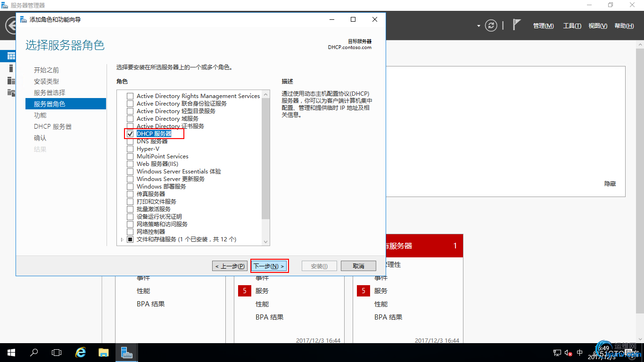The width and height of the screenshot is (644, 362).
Task: Click the 下一步(N) button
Action: coord(269,266)
